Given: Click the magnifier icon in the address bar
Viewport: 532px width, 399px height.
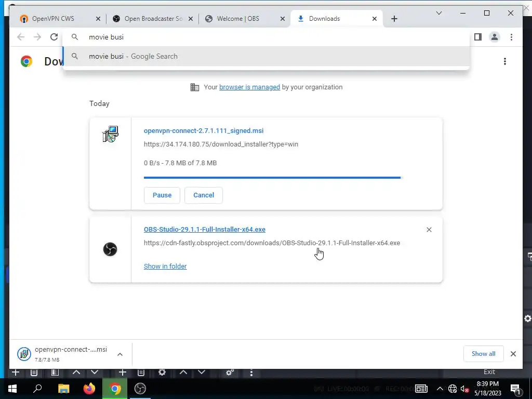Looking at the screenshot, I should click(75, 37).
